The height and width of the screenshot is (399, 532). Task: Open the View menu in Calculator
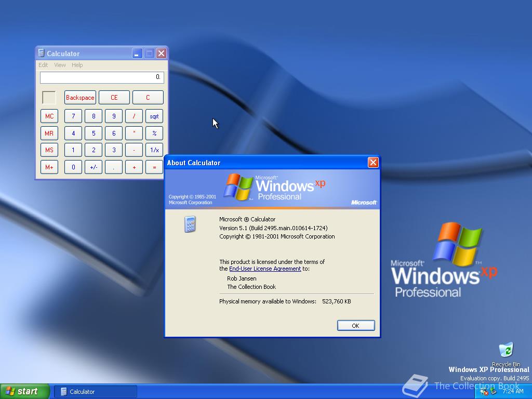click(60, 65)
